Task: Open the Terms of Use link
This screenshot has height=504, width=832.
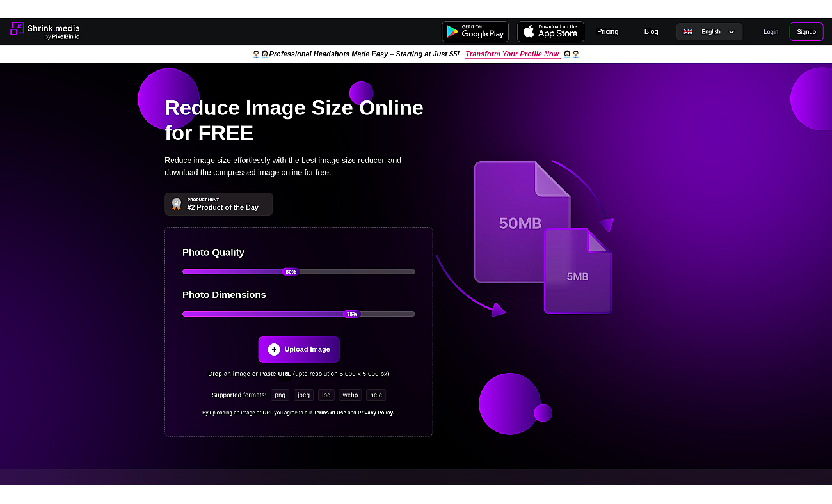Action: point(330,413)
